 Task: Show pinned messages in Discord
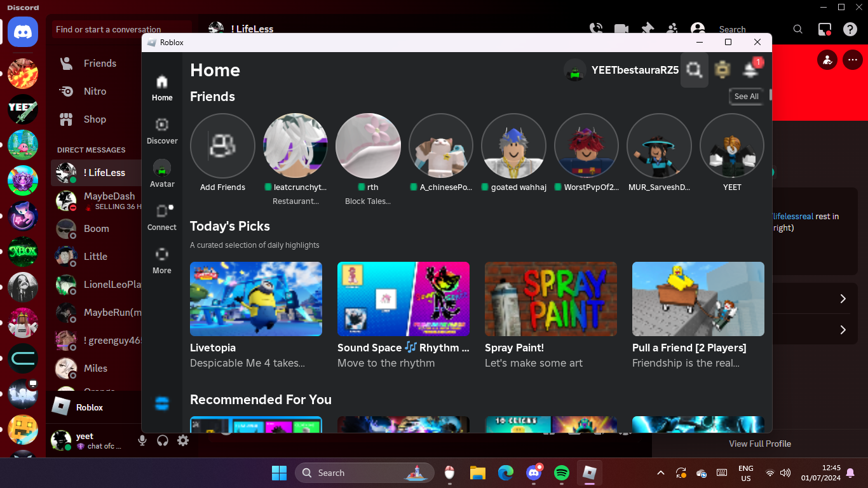tap(647, 29)
